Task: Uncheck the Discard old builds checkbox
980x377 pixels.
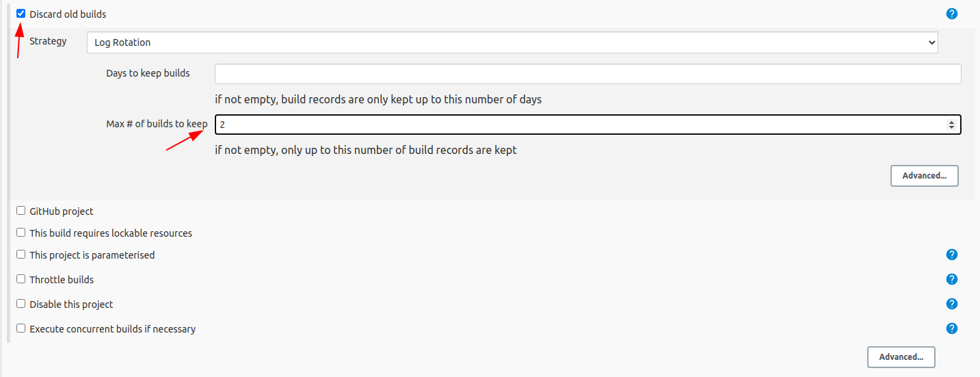Action: [x=21, y=14]
